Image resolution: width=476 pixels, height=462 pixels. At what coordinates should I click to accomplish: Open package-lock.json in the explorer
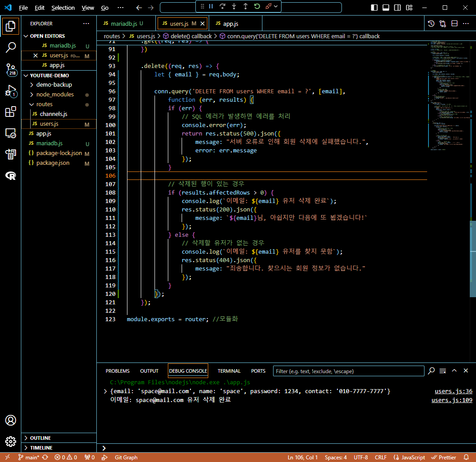coord(59,153)
